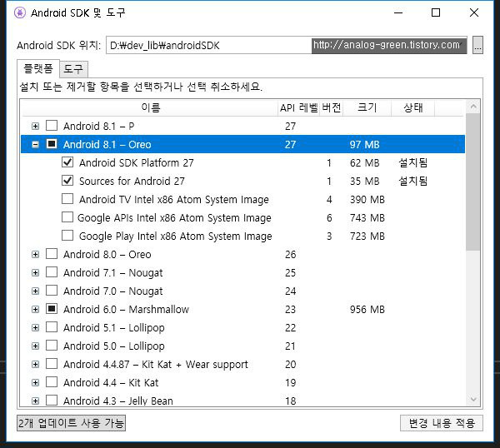
Task: Select Android 4.4.87 – Kit Kat + Wear support label
Action: coord(156,365)
